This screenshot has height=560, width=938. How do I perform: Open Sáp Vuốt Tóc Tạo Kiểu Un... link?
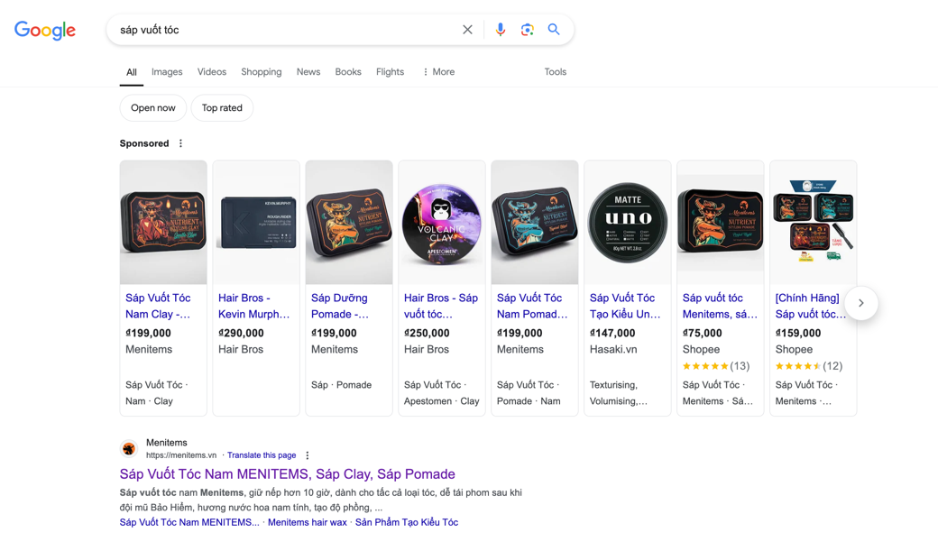625,306
